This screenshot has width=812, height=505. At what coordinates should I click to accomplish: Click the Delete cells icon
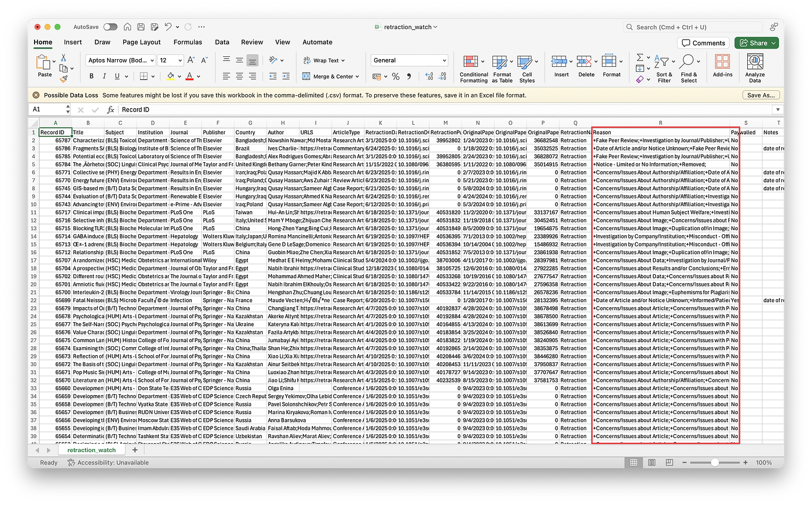[583, 61]
